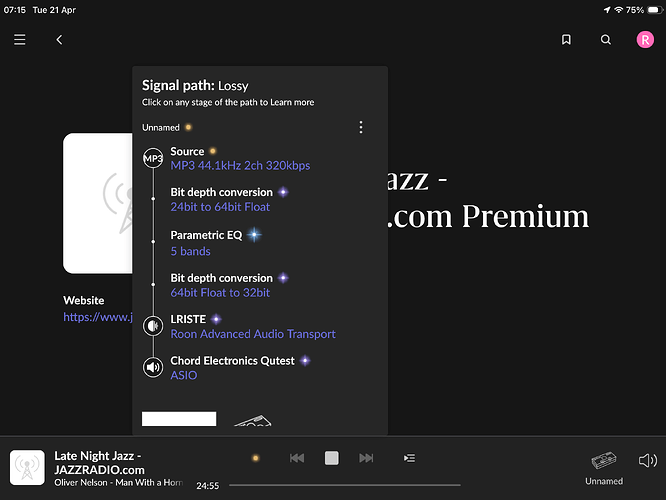Viewport: 666px width, 500px height.
Task: Click the LRISTE device stage icon
Action: coord(153,326)
